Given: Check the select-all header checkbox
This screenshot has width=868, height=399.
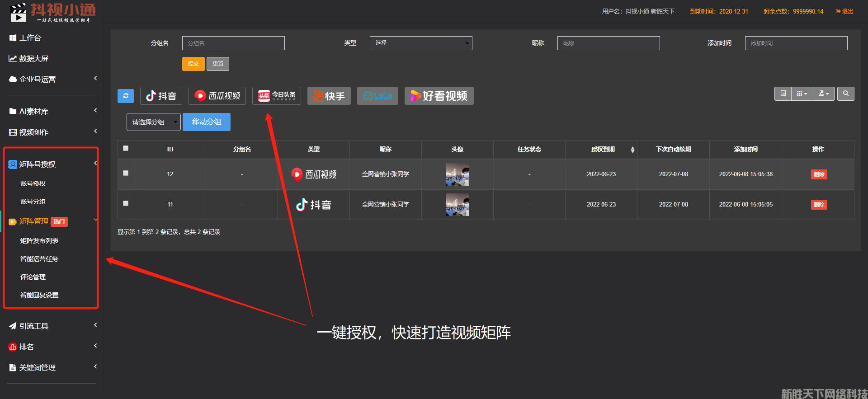Looking at the screenshot, I should (126, 148).
